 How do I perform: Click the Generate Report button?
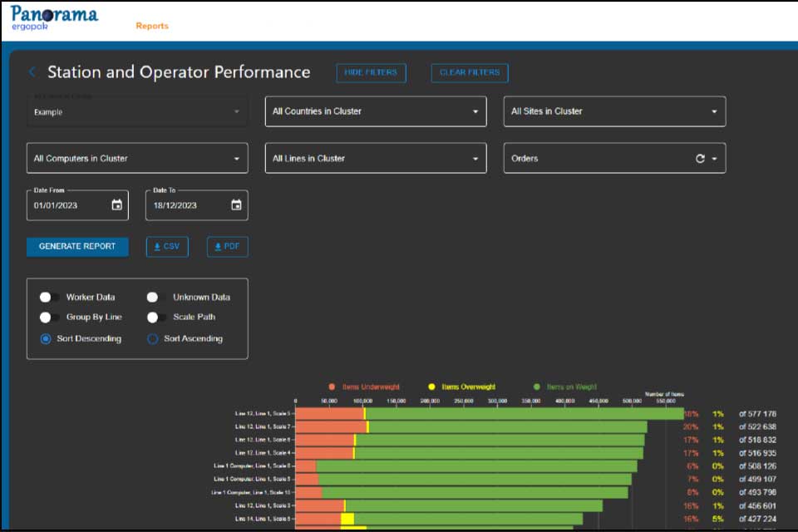point(77,246)
